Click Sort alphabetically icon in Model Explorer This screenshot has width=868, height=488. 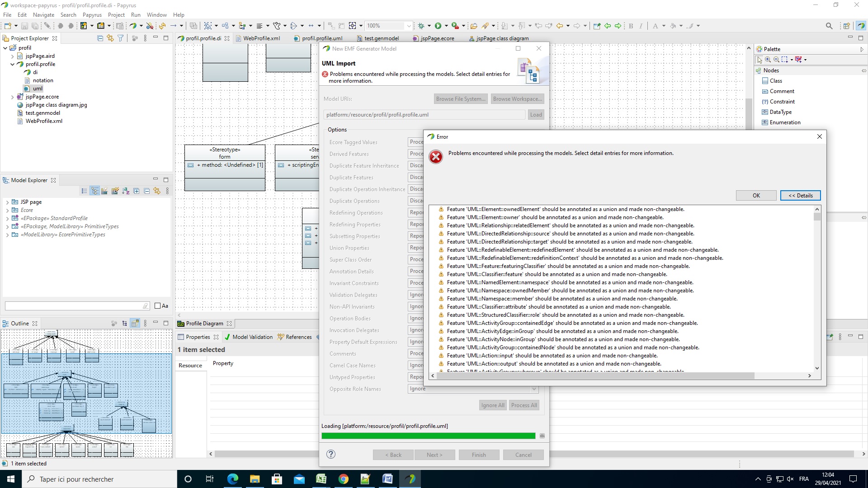(126, 191)
